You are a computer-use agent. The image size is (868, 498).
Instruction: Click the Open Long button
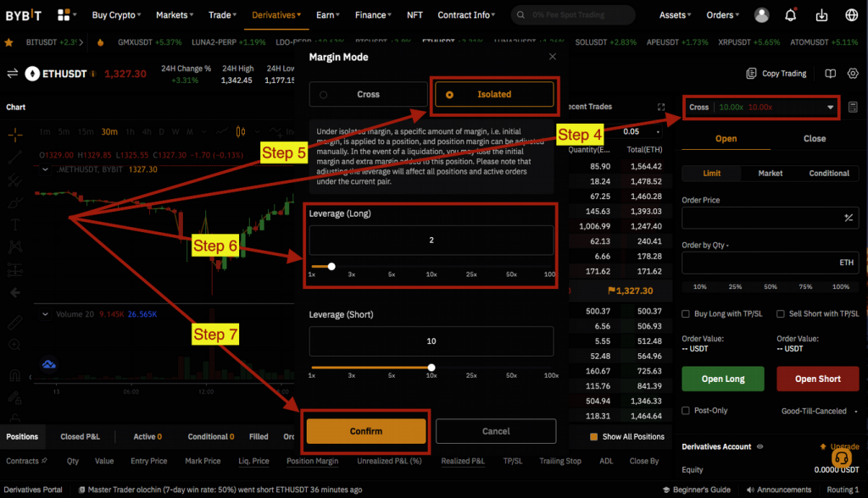click(x=722, y=379)
